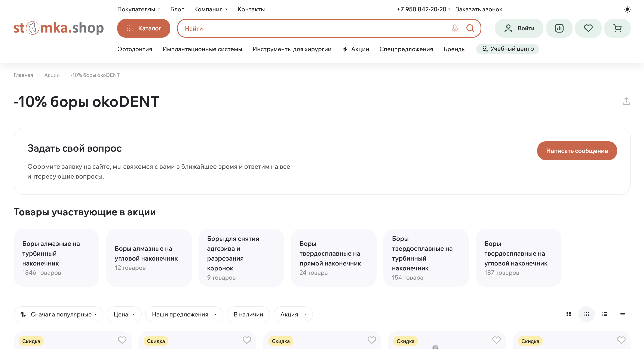Open the favorites heart in header

click(588, 28)
